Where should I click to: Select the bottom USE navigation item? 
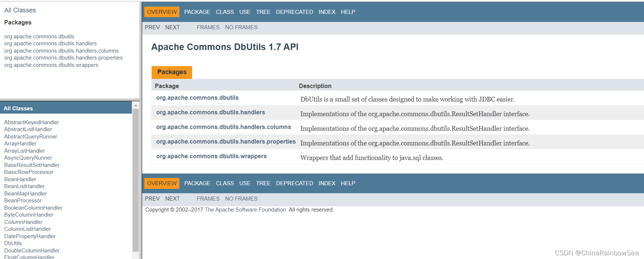coord(245,183)
